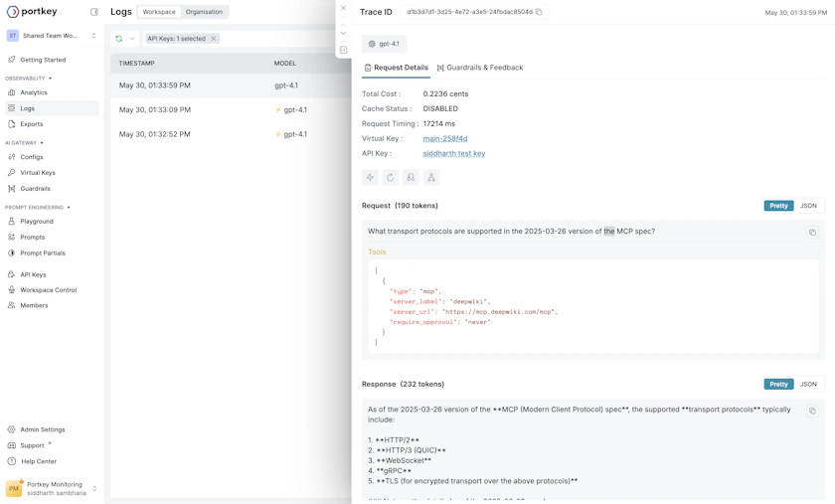Copy the response text

pyautogui.click(x=813, y=411)
